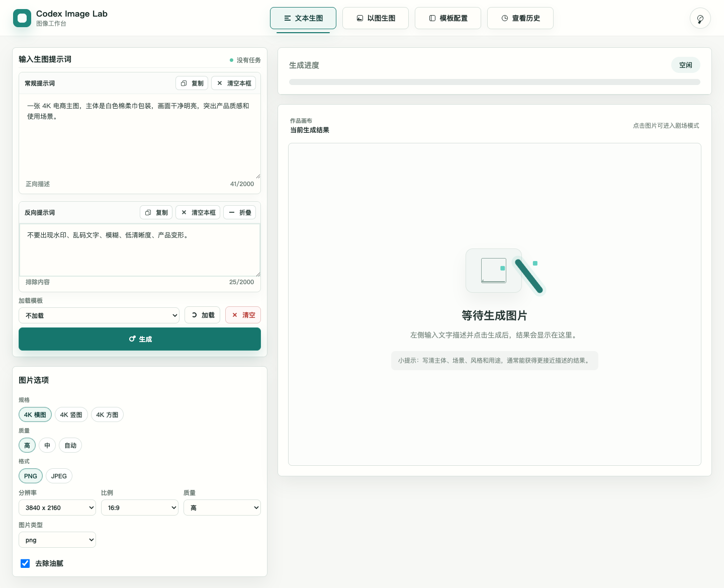Image resolution: width=724 pixels, height=588 pixels.
Task: Click into the 反向提示词 text area
Action: [140, 250]
